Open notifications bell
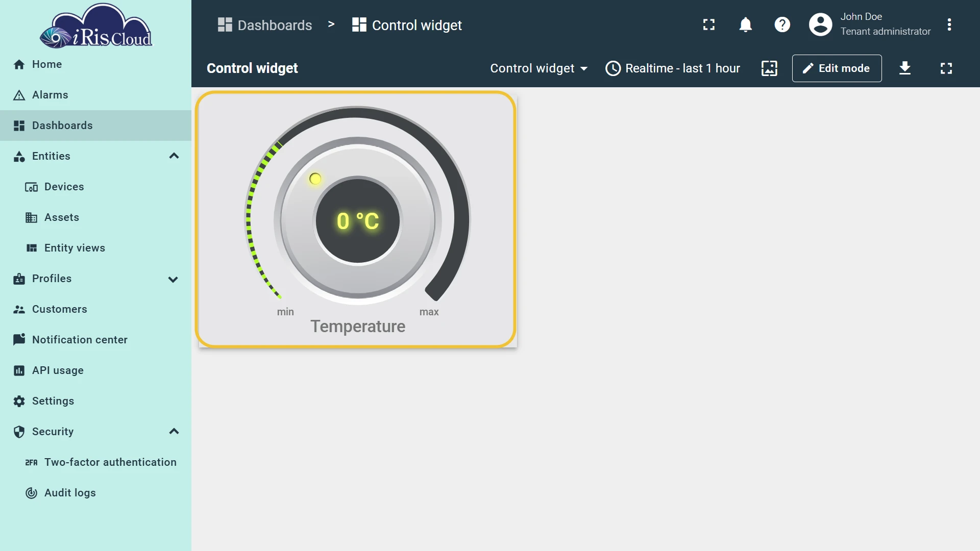The height and width of the screenshot is (551, 980). [746, 24]
